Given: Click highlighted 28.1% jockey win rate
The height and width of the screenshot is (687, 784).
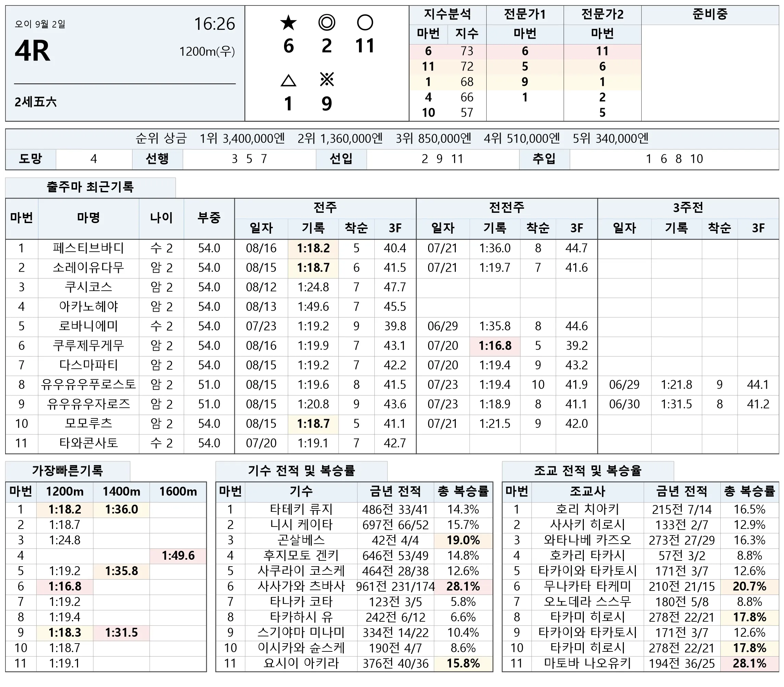Looking at the screenshot, I should pos(463,586).
